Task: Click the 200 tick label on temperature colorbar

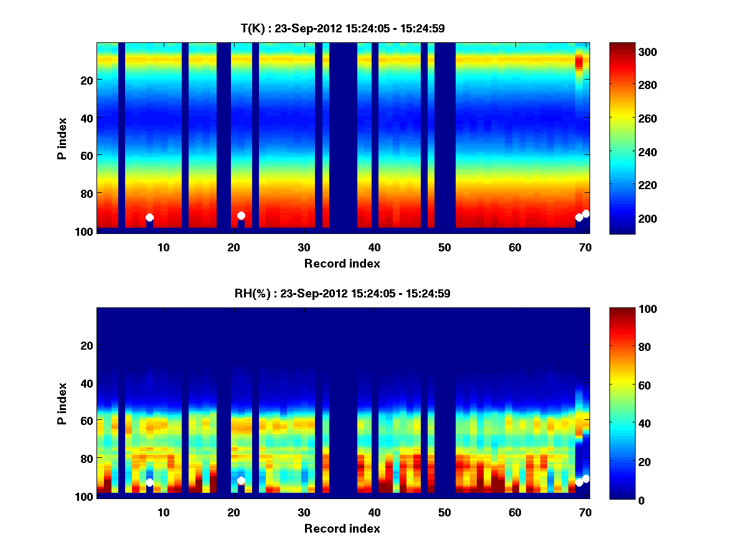Action: [x=651, y=218]
